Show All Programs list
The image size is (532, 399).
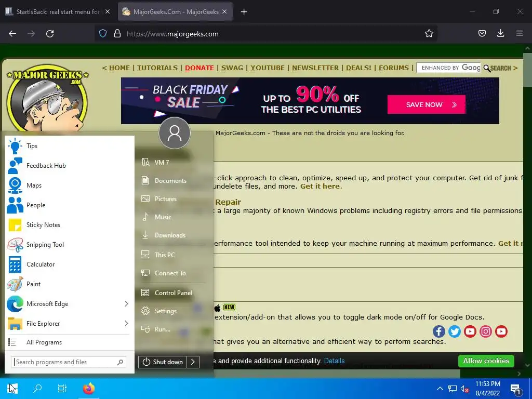(69, 342)
